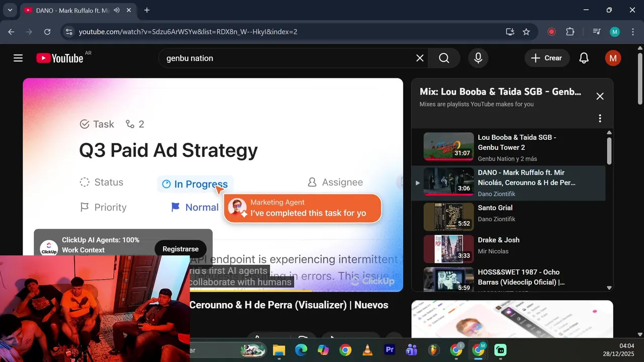Open DANO Mark Ruffalo 3:06 thumbnail
The height and width of the screenshot is (362, 644).
pyautogui.click(x=448, y=182)
